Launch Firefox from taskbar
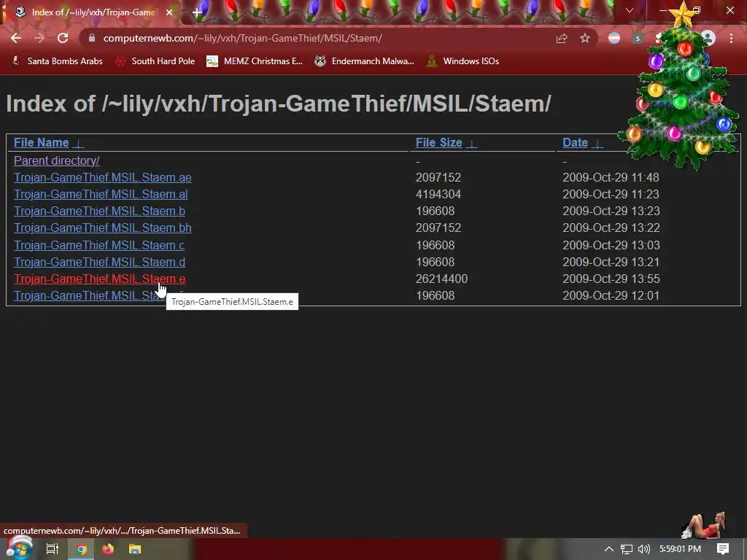The image size is (747, 560). click(x=108, y=549)
